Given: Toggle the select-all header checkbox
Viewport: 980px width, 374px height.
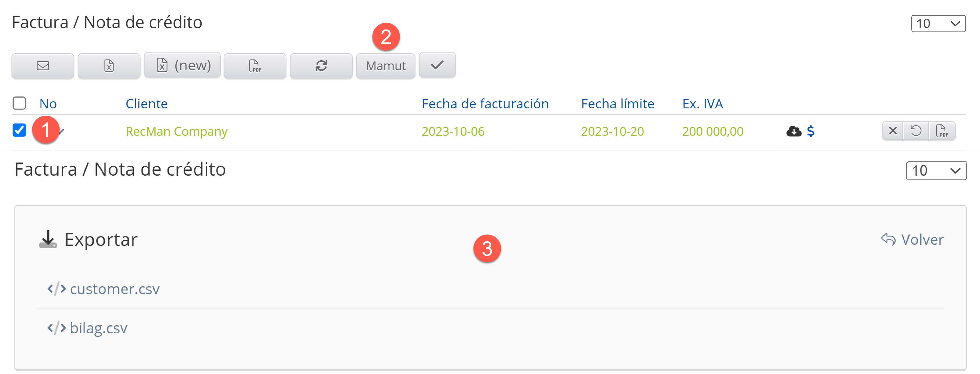Looking at the screenshot, I should (x=19, y=103).
